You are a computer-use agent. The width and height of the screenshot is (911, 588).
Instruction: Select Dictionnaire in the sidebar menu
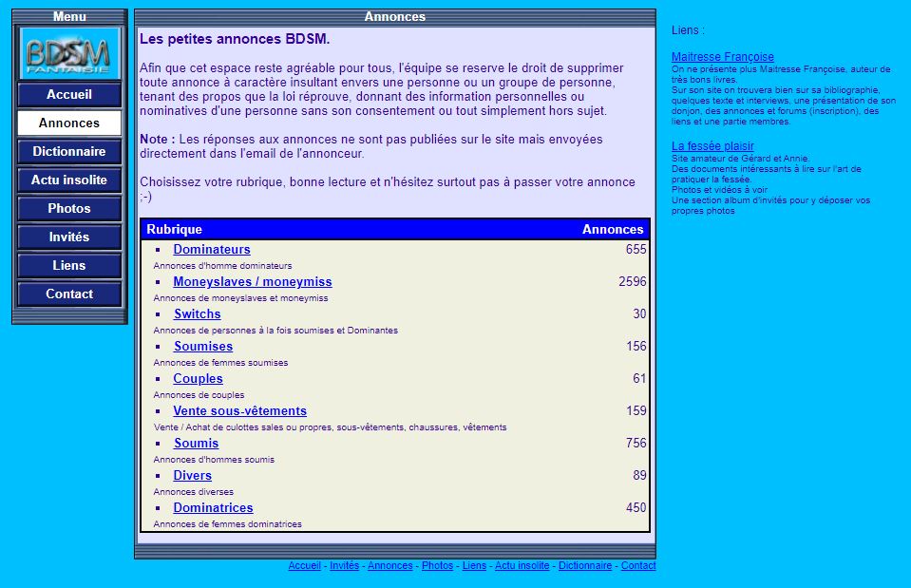coord(69,152)
